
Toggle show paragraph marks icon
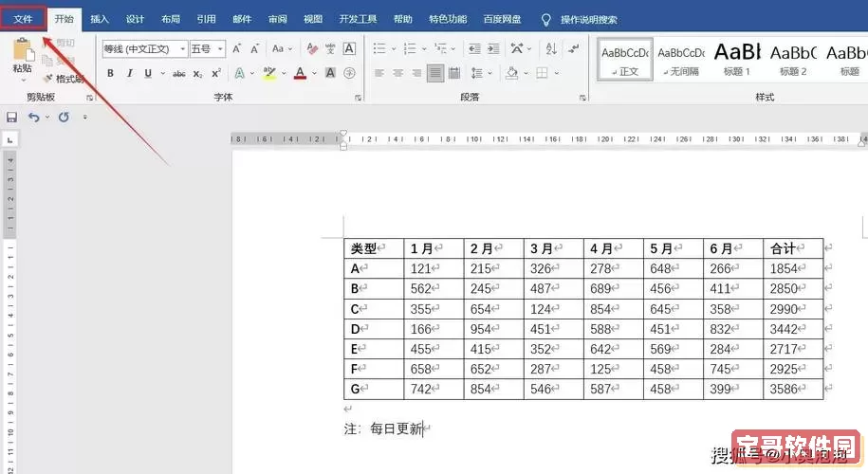[574, 48]
